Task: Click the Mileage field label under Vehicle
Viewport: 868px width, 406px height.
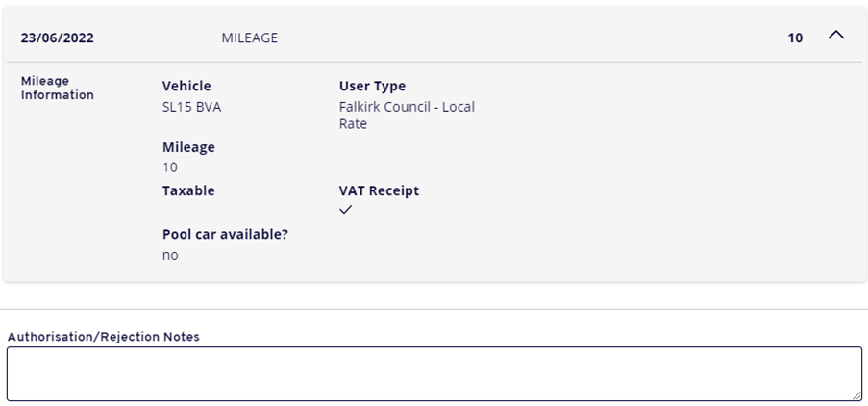Action: coord(188,147)
